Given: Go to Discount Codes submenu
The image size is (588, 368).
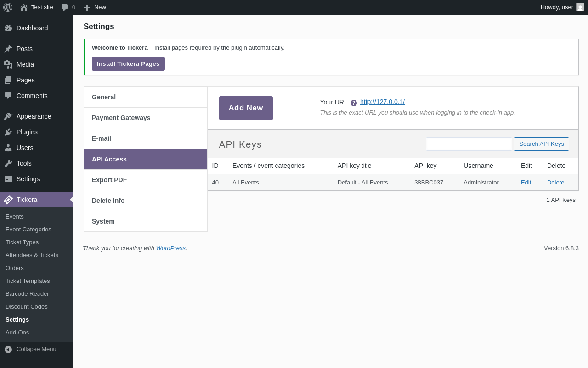Looking at the screenshot, I should click(27, 306).
